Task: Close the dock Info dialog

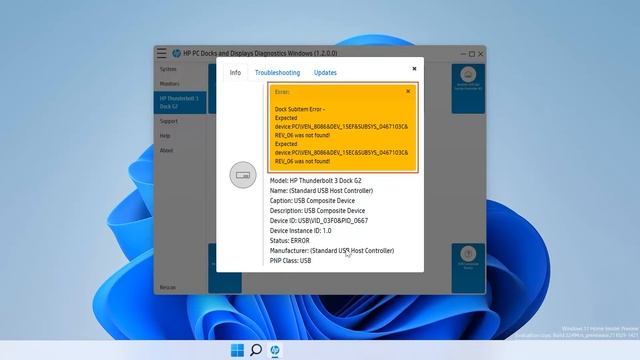Action: coord(414,69)
